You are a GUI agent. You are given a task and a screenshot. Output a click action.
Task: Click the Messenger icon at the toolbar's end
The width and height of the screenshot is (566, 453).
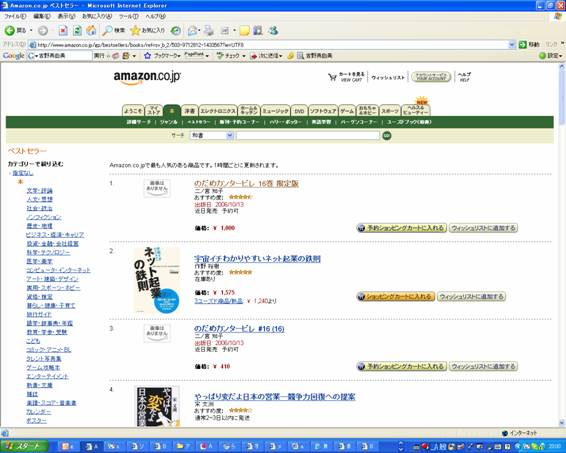(x=273, y=31)
